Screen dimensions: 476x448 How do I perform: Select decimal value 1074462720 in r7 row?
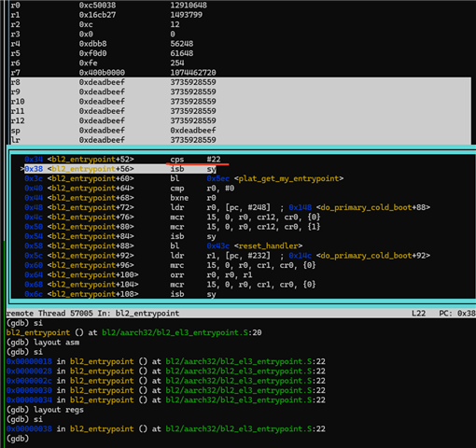(193, 73)
